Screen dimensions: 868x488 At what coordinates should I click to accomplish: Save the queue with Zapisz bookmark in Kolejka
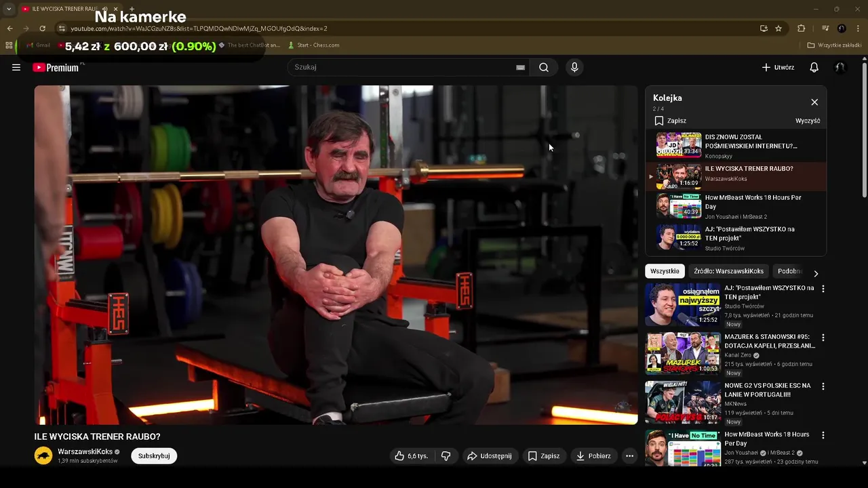click(x=670, y=121)
